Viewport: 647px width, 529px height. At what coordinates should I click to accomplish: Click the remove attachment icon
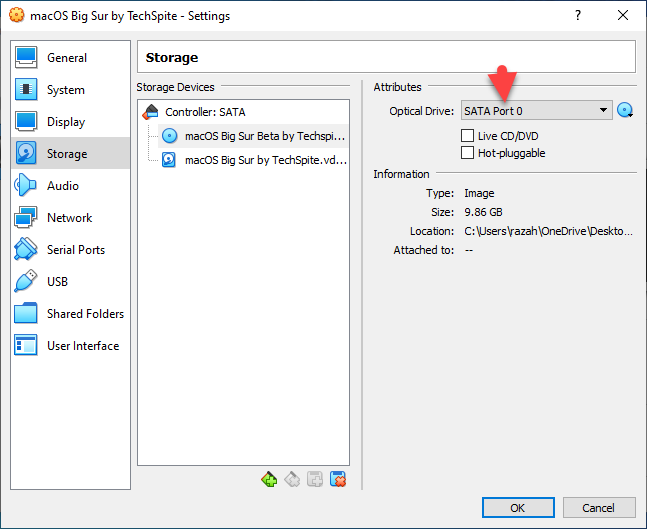click(338, 480)
